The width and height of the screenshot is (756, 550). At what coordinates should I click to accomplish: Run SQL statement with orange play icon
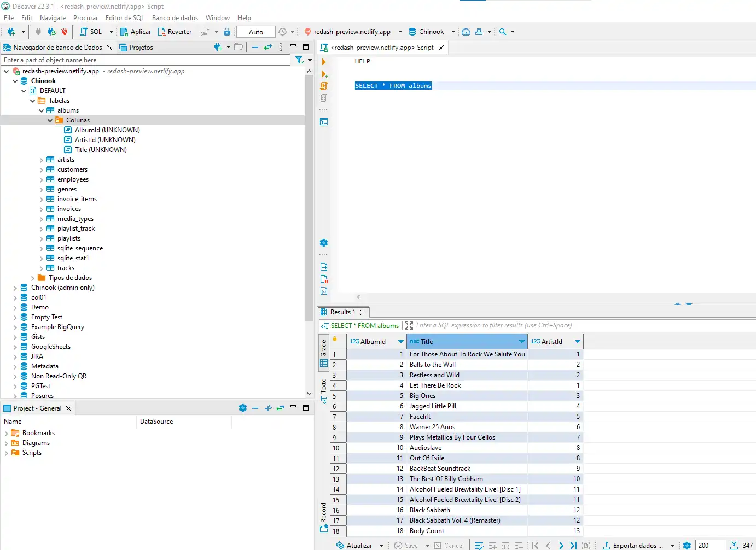click(x=324, y=62)
